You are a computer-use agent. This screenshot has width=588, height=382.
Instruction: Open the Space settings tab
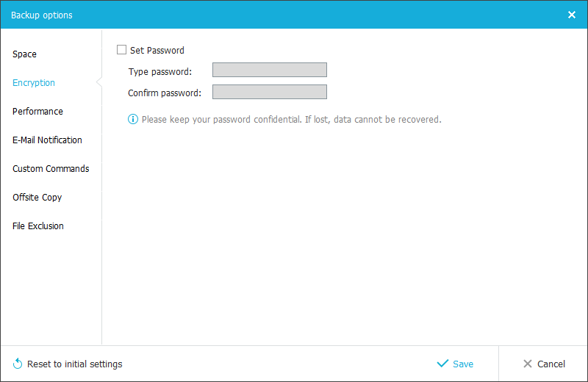point(24,54)
